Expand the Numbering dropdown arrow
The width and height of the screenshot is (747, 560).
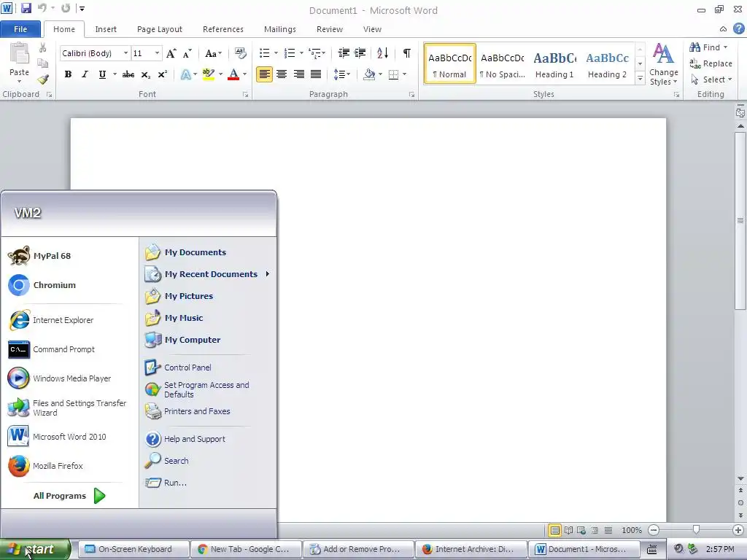point(301,52)
